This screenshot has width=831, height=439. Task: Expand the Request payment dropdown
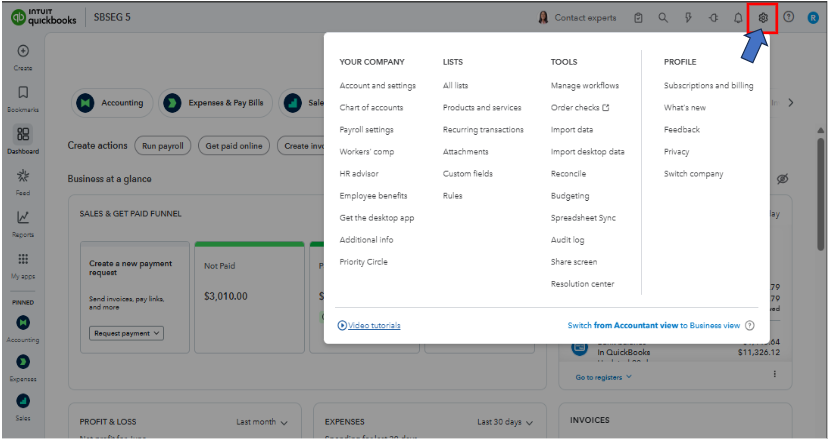click(x=126, y=333)
